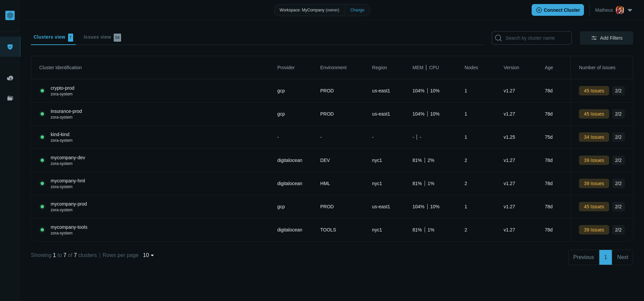
Task: Click the 2/2 badge for kind-kind
Action: point(618,137)
